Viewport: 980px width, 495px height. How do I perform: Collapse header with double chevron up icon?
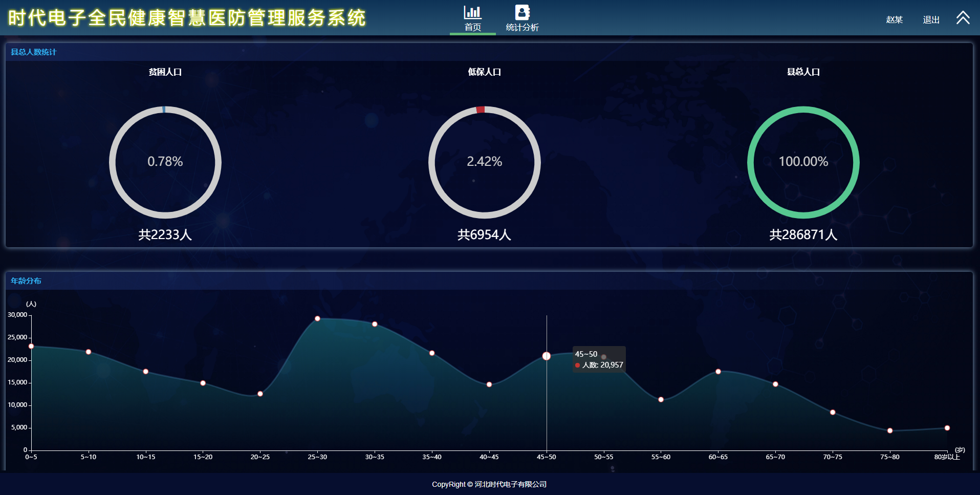963,18
